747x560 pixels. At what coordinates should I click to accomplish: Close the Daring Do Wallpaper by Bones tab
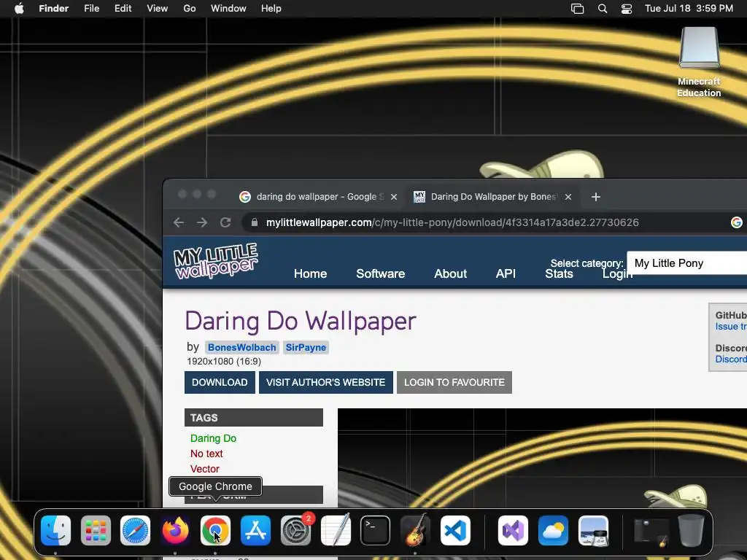[568, 197]
